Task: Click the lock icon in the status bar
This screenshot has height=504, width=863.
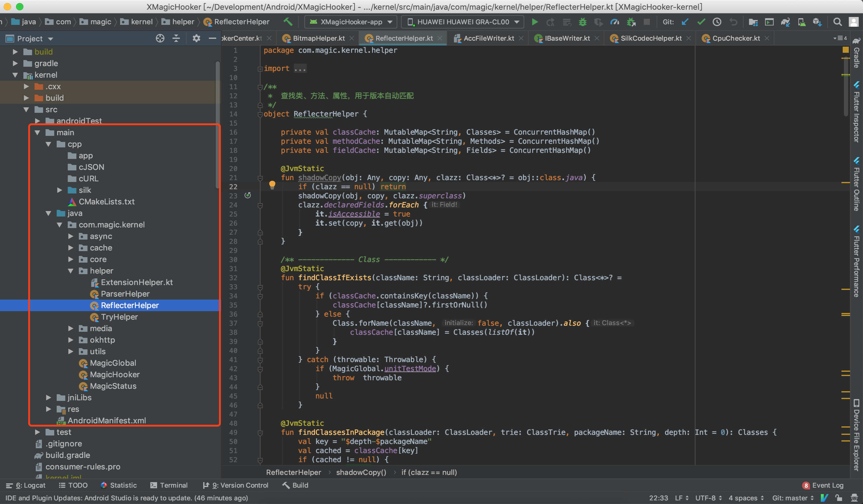Action: coord(839,498)
